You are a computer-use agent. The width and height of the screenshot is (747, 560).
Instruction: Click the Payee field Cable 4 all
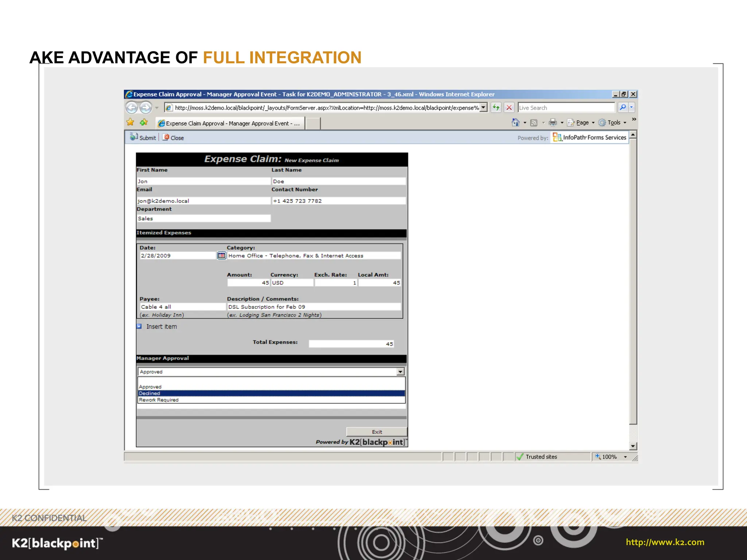click(x=183, y=307)
